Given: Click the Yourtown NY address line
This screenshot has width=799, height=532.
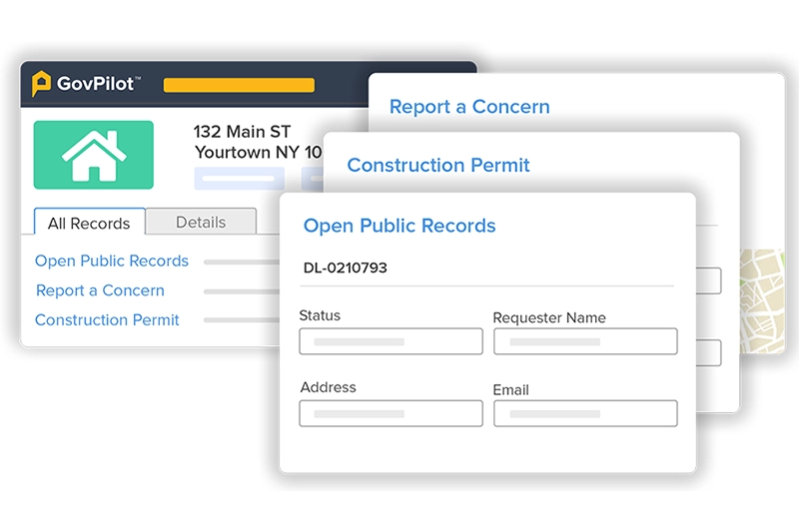Looking at the screenshot, I should tap(258, 152).
